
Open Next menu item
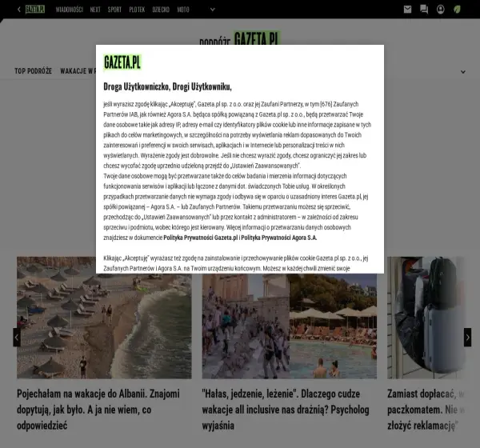point(95,10)
